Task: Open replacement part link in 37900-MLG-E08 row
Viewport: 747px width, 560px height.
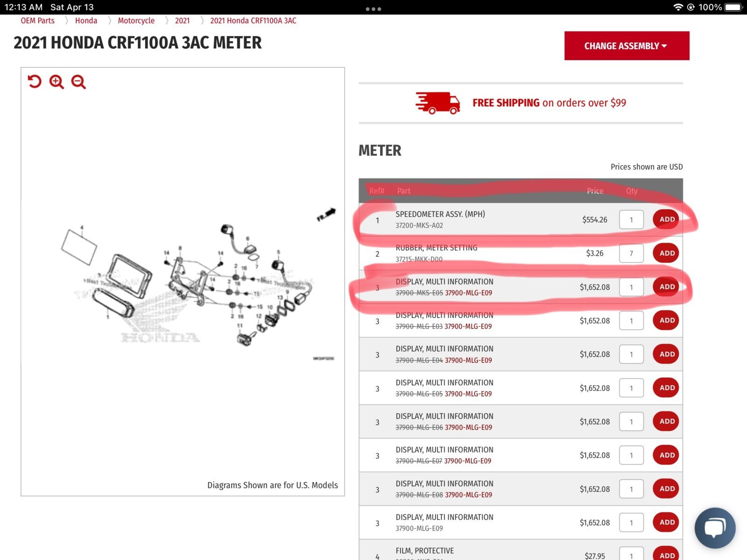Action: (468, 495)
